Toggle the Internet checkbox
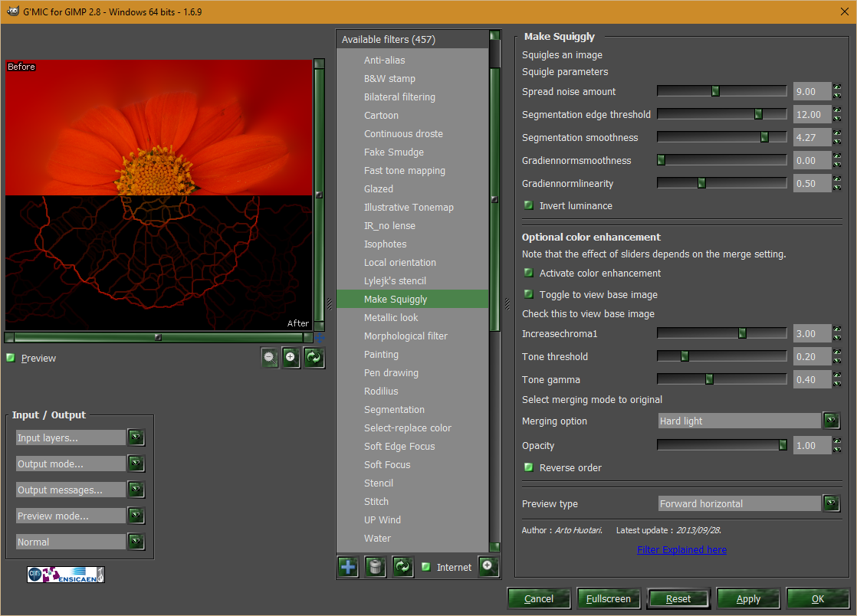 (x=425, y=567)
